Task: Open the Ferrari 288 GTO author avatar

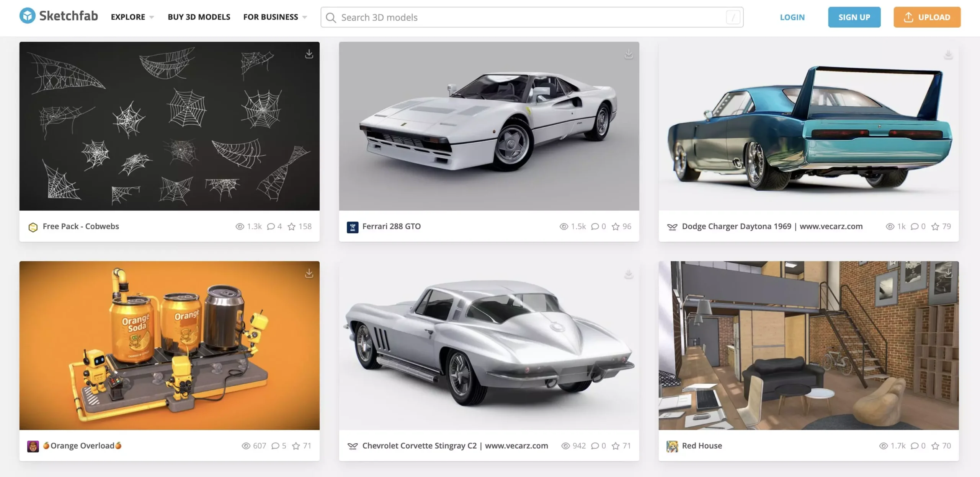Action: [353, 227]
